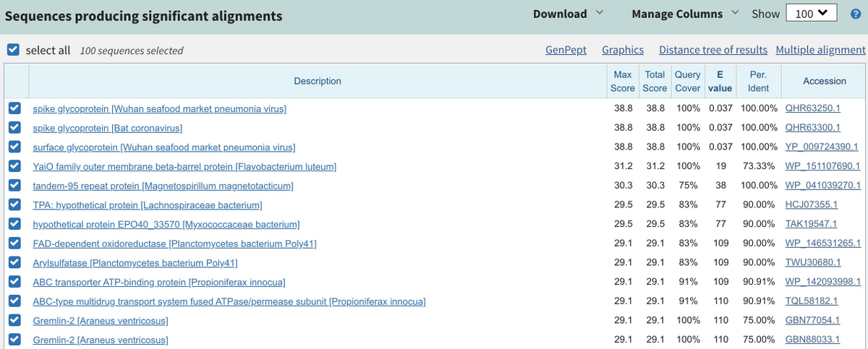
Task: Open the Arylsulfatase Planctomycetes bacterium entry
Action: (135, 262)
